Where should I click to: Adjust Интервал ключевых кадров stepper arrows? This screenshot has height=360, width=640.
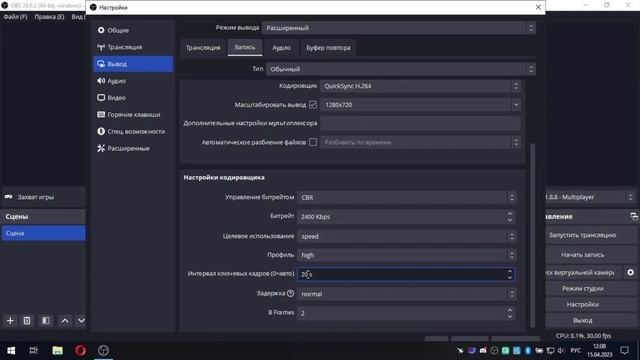(x=509, y=274)
